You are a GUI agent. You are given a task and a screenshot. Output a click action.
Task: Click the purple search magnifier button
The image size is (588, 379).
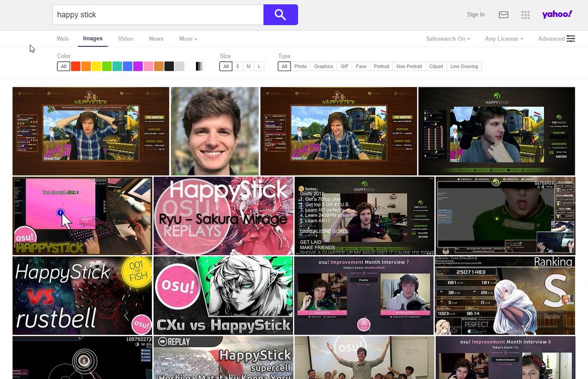tap(280, 15)
